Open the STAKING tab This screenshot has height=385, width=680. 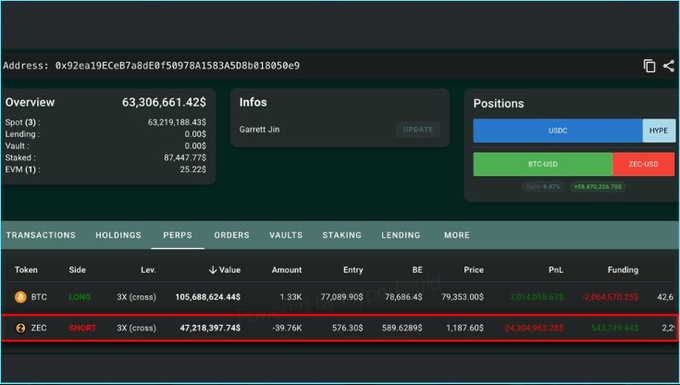pyautogui.click(x=342, y=235)
